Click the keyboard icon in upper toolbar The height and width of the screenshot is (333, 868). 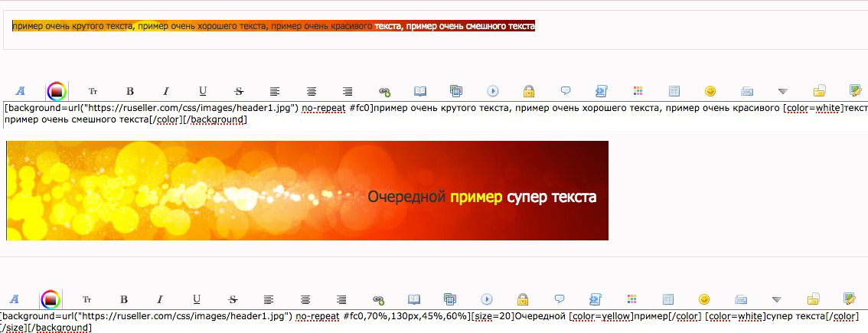pos(747,91)
